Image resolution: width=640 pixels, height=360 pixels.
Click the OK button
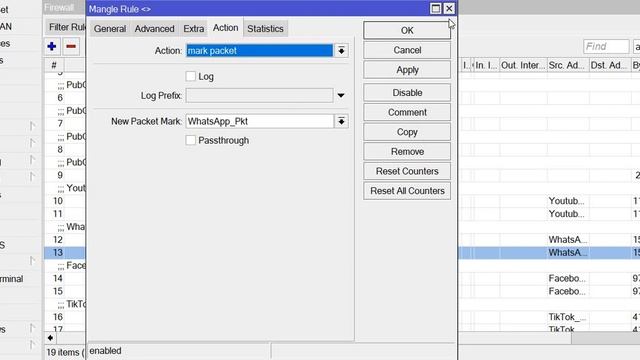pyautogui.click(x=407, y=31)
